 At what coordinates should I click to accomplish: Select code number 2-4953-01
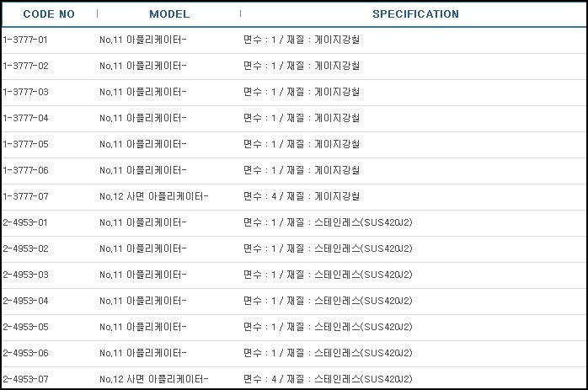[x=25, y=222]
